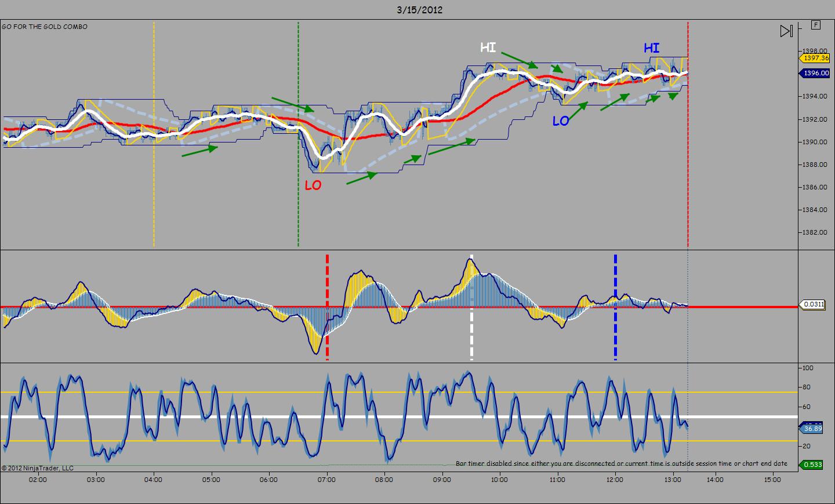Click the 'Bar timer disabled' status message
Image resolution: width=835 pixels, height=504 pixels.
click(622, 463)
